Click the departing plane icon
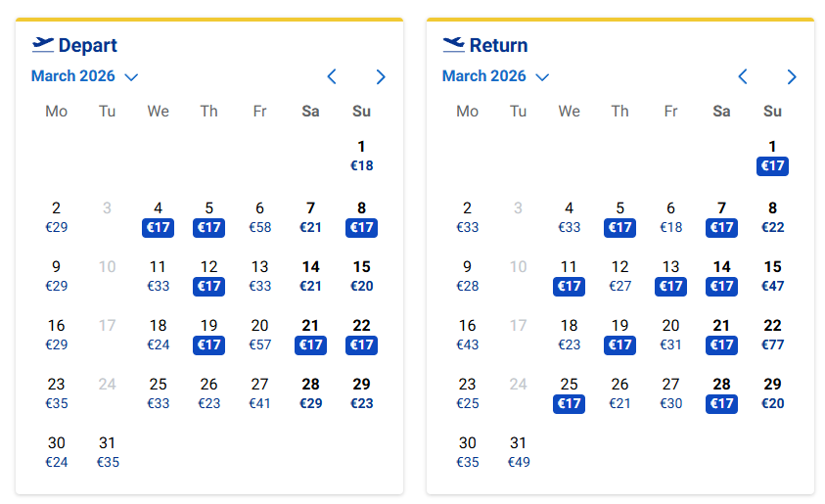This screenshot has width=825, height=504. (43, 44)
